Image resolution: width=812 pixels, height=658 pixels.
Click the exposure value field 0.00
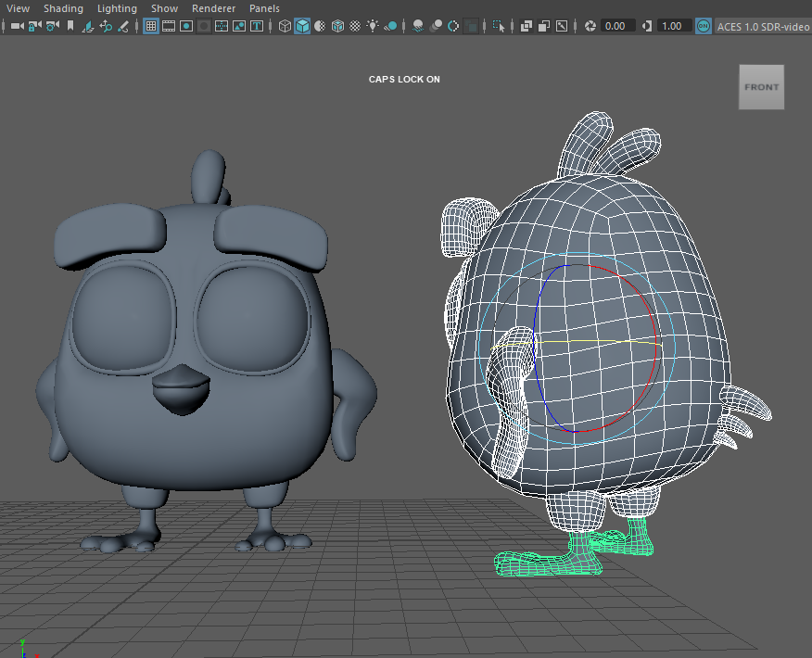(x=617, y=26)
